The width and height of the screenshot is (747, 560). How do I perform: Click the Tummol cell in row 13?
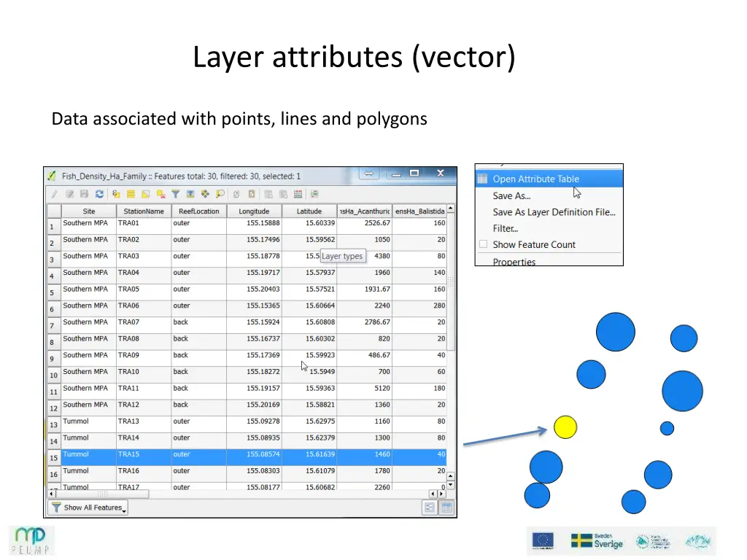pos(88,424)
